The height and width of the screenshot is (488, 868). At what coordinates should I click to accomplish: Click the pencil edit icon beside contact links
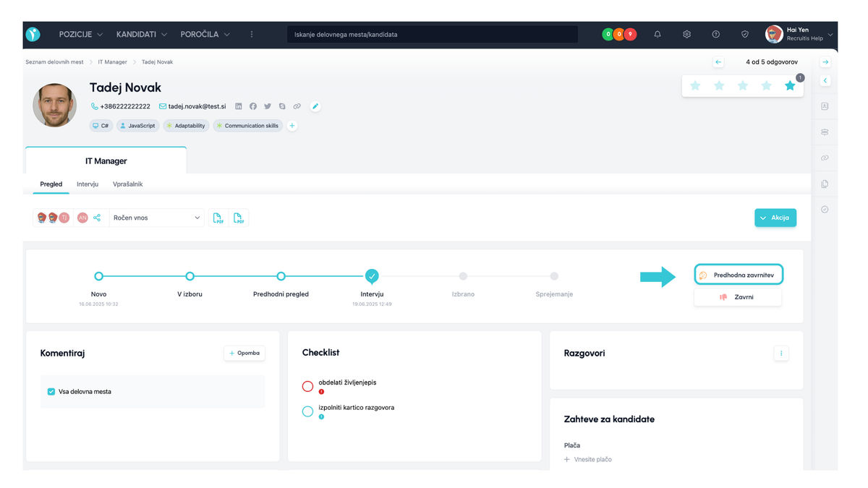click(x=315, y=106)
